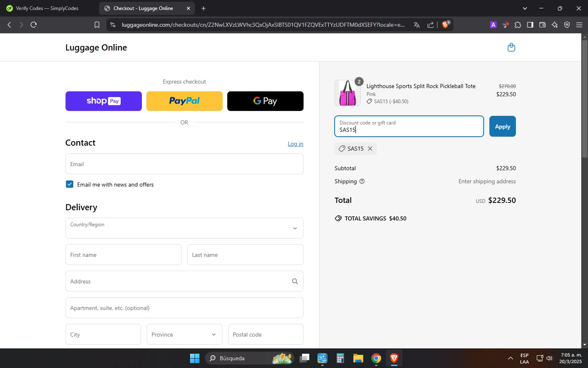This screenshot has height=368, width=588.
Task: Click the Last name field
Action: tap(245, 255)
